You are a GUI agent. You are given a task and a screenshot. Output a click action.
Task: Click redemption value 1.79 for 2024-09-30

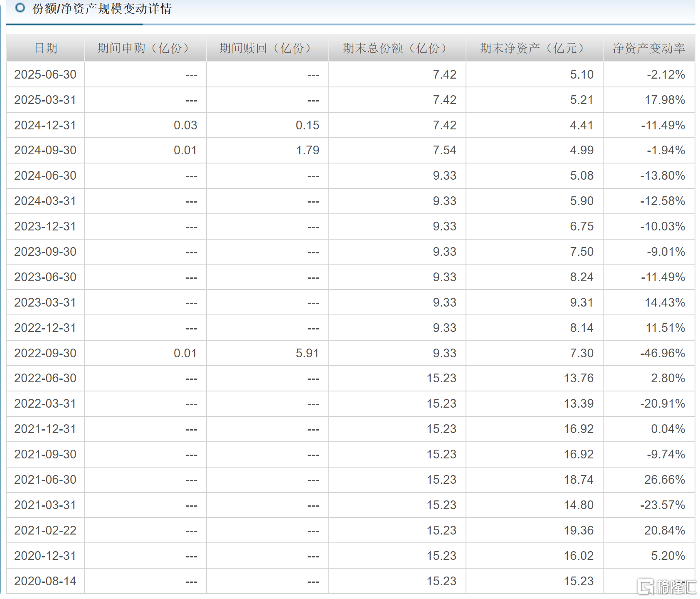click(x=308, y=150)
